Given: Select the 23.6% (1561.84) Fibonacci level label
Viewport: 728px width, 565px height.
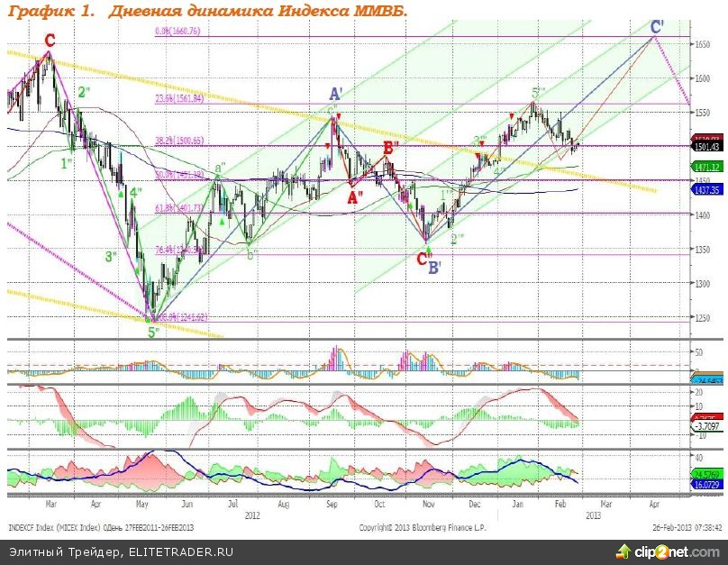Looking at the screenshot, I should 180,100.
